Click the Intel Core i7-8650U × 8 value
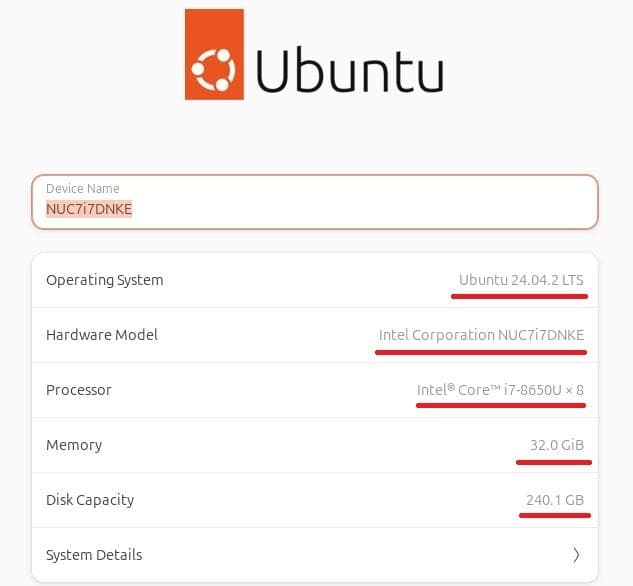The image size is (633, 586). pos(500,390)
